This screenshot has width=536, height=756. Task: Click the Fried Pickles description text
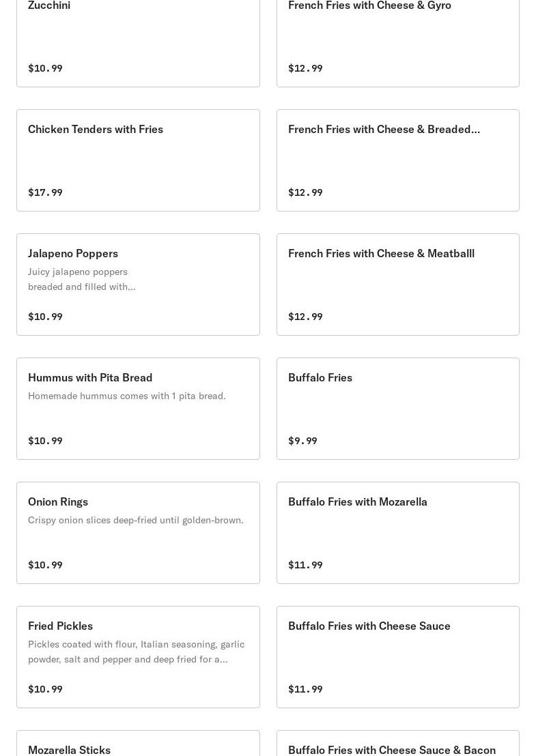click(x=136, y=652)
